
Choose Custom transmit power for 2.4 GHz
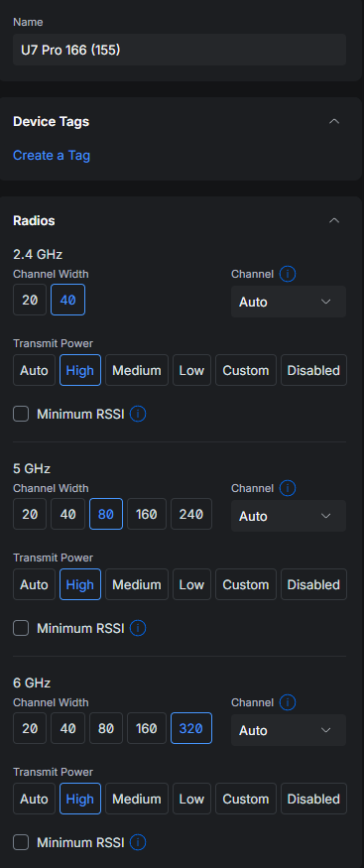pyautogui.click(x=246, y=370)
